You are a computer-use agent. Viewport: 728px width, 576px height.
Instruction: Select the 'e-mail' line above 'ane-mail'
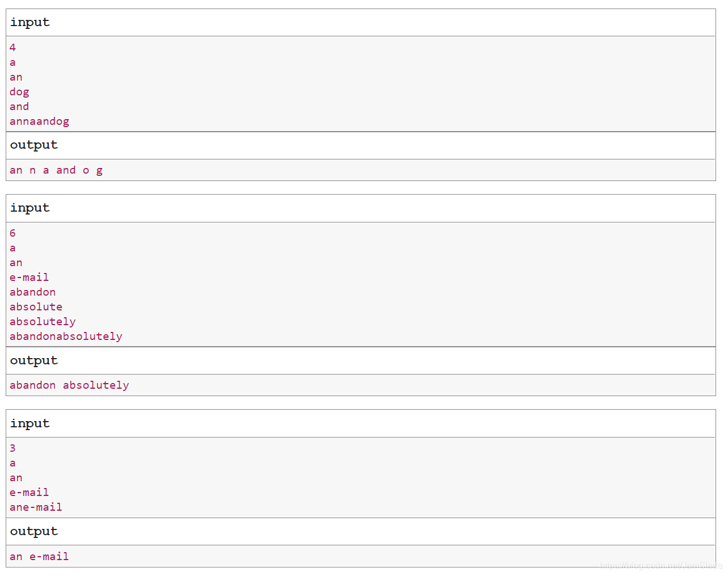coord(29,493)
